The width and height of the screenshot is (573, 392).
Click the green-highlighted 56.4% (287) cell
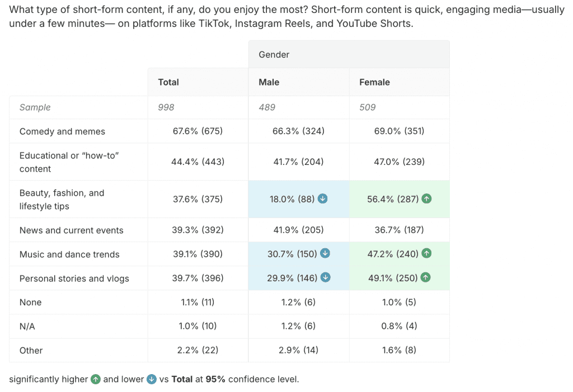pos(392,199)
